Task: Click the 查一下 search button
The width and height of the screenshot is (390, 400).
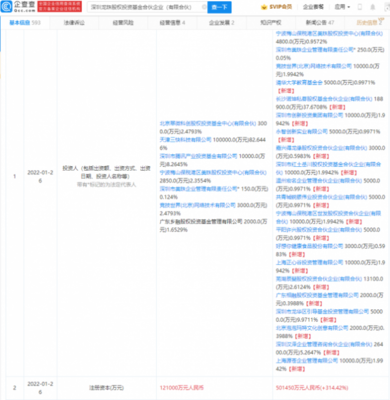Action: coord(219,7)
